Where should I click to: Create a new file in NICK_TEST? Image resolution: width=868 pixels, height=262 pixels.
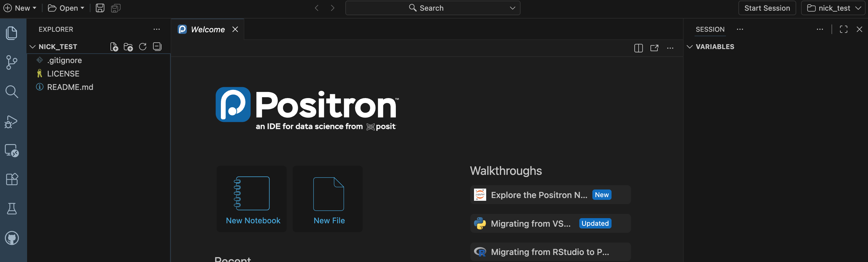click(114, 47)
